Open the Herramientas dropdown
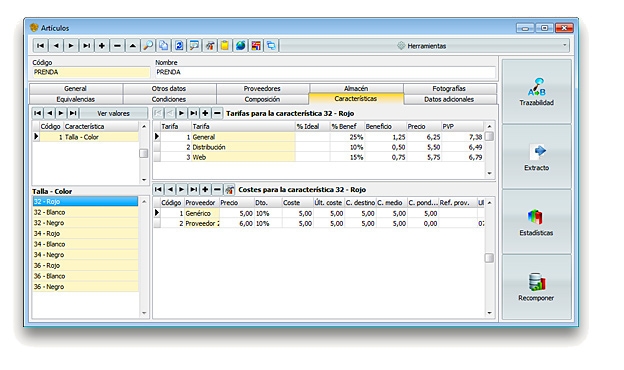Viewport: 624px width, 370px height. [425, 46]
